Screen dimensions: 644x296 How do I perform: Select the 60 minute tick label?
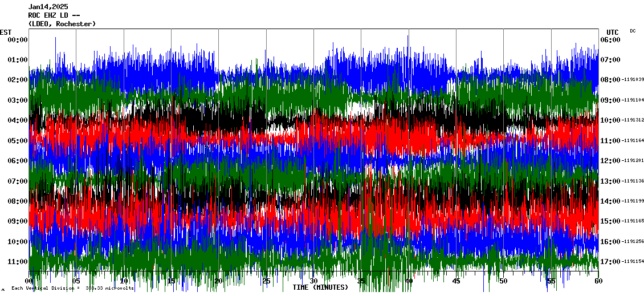click(x=598, y=281)
